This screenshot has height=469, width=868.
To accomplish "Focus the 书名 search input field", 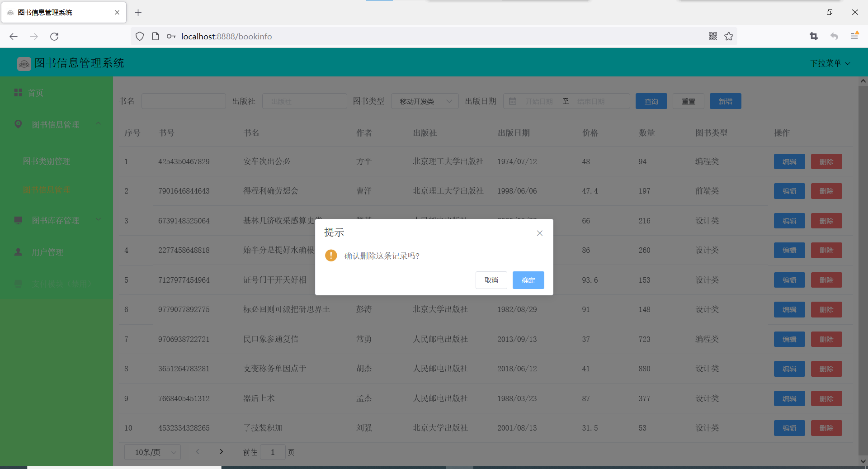I will (x=184, y=101).
